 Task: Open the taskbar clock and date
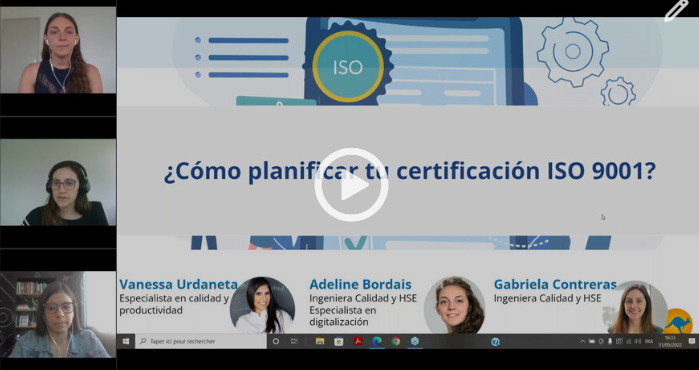[x=670, y=341]
